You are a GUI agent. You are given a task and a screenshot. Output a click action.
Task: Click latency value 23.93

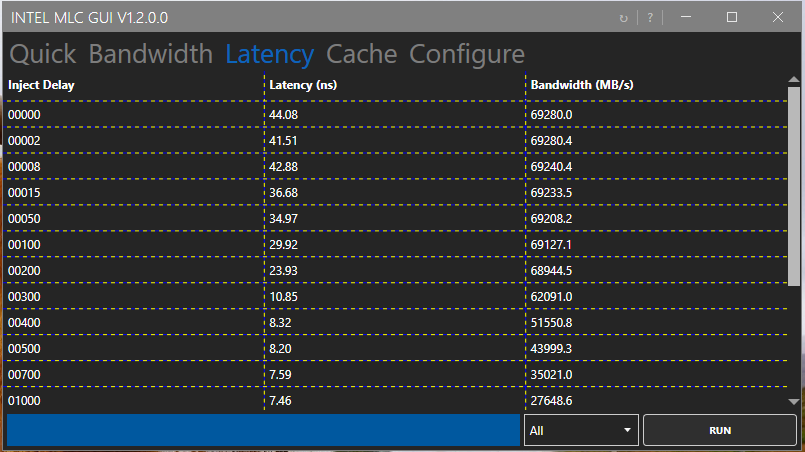tap(283, 271)
